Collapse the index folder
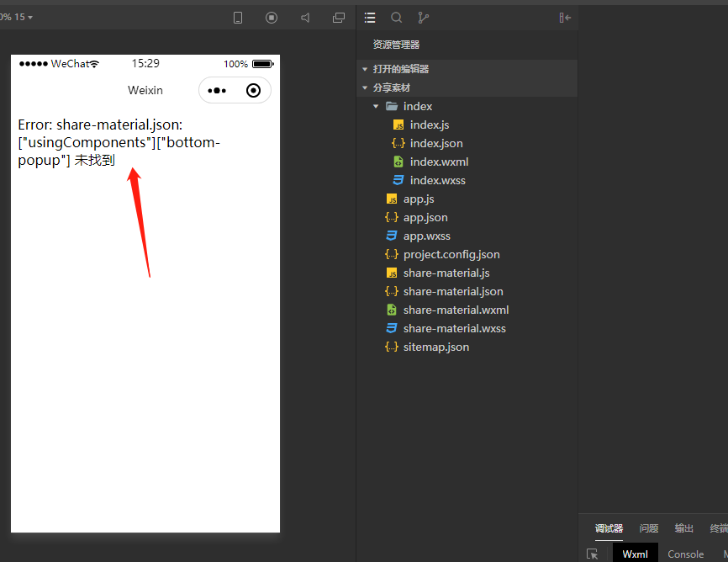728x562 pixels. (467, 106)
